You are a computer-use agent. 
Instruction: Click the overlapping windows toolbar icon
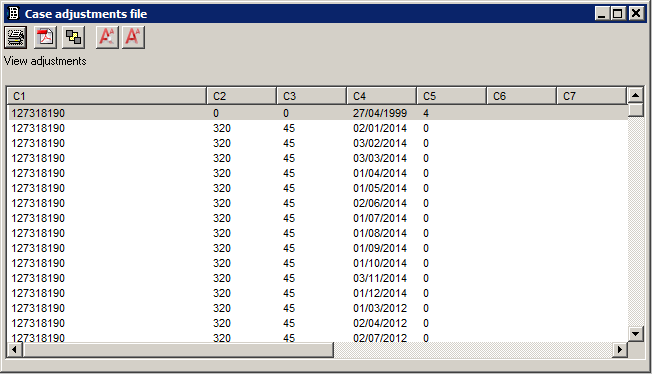[x=74, y=37]
